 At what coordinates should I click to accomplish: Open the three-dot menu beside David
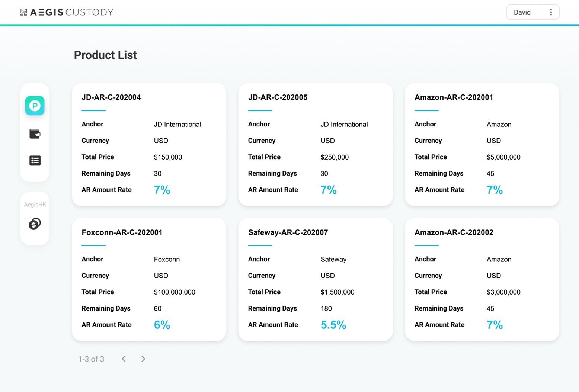coord(551,12)
